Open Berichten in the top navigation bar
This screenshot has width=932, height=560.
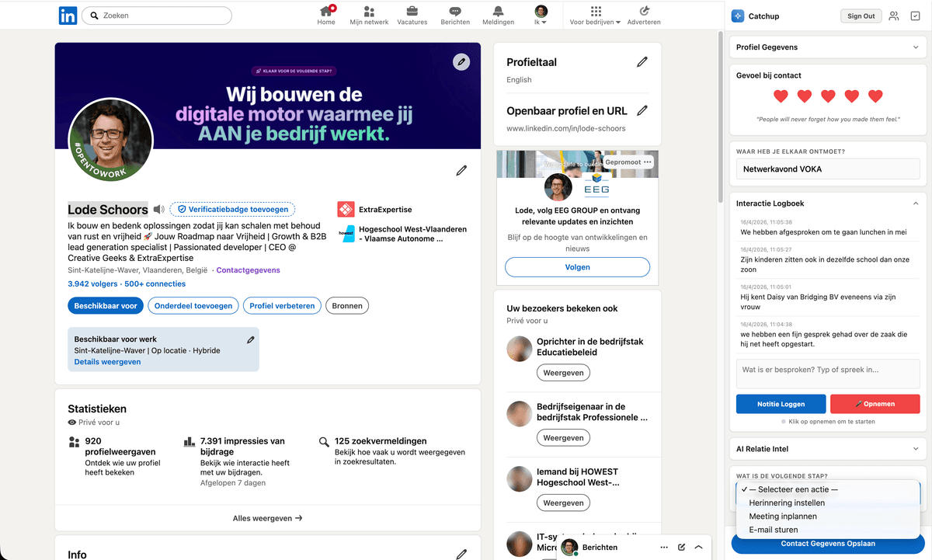pyautogui.click(x=455, y=15)
